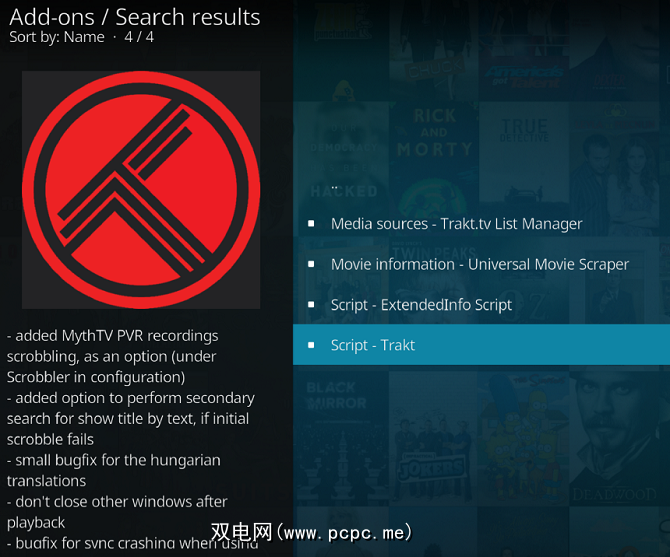Image resolution: width=670 pixels, height=557 pixels.
Task: Click the bullet beside ExtendedInfo Script
Action: tap(311, 305)
